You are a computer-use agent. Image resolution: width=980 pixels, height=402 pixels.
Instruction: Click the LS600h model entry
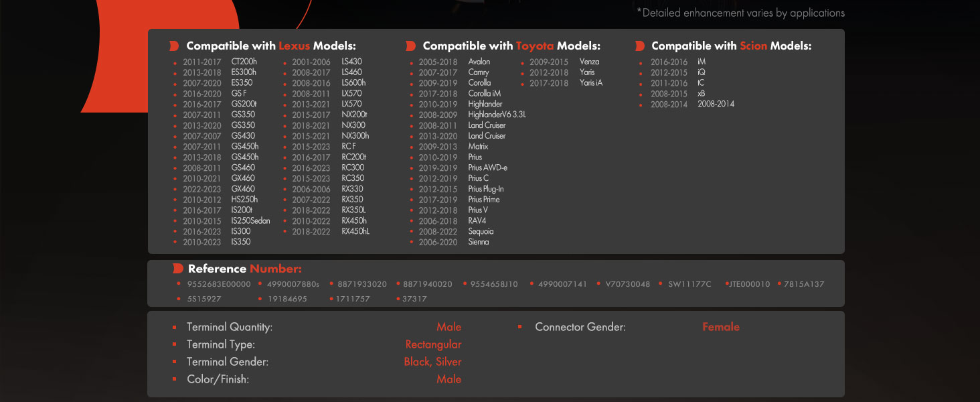pyautogui.click(x=353, y=83)
